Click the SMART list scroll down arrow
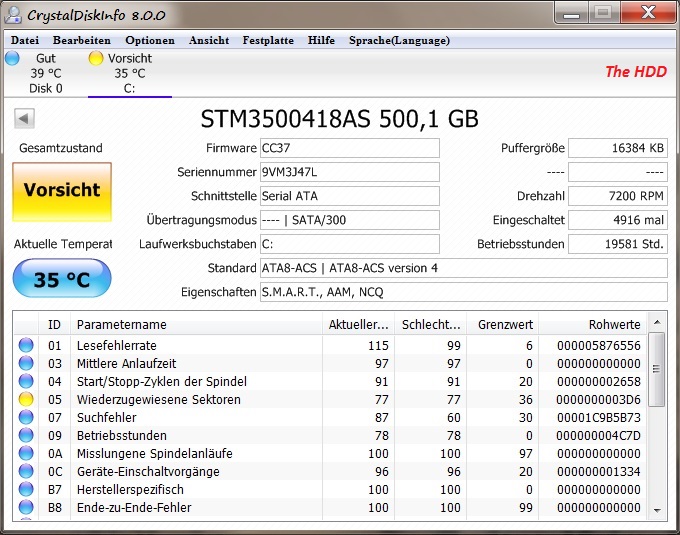 point(657,510)
